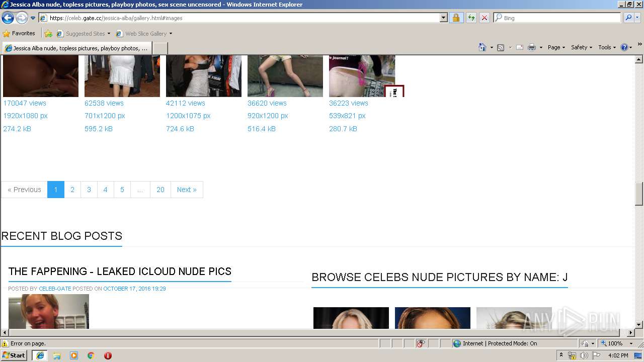Click Internet Protected Mode status zone

[514, 343]
